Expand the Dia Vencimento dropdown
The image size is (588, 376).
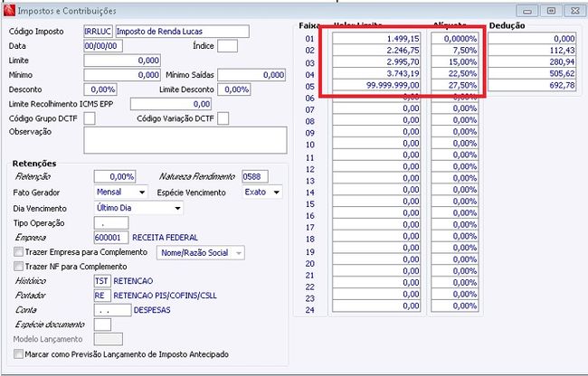[x=138, y=208]
